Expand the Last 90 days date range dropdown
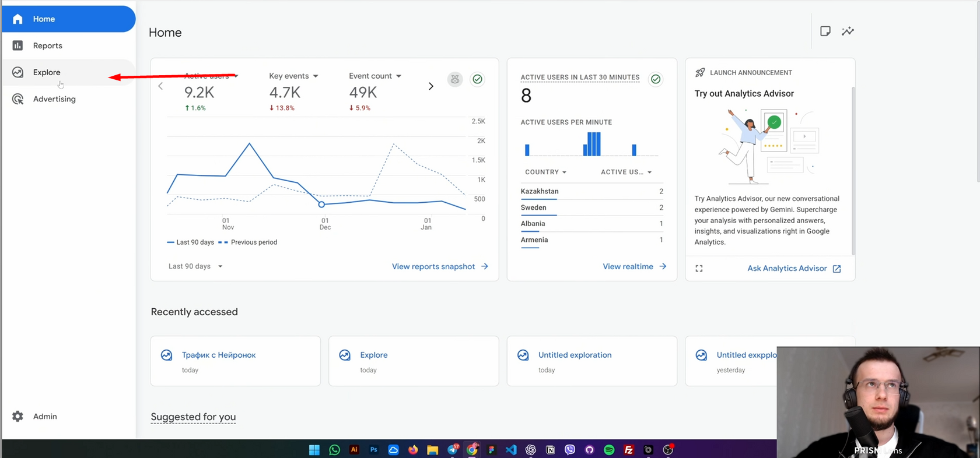 (x=195, y=266)
